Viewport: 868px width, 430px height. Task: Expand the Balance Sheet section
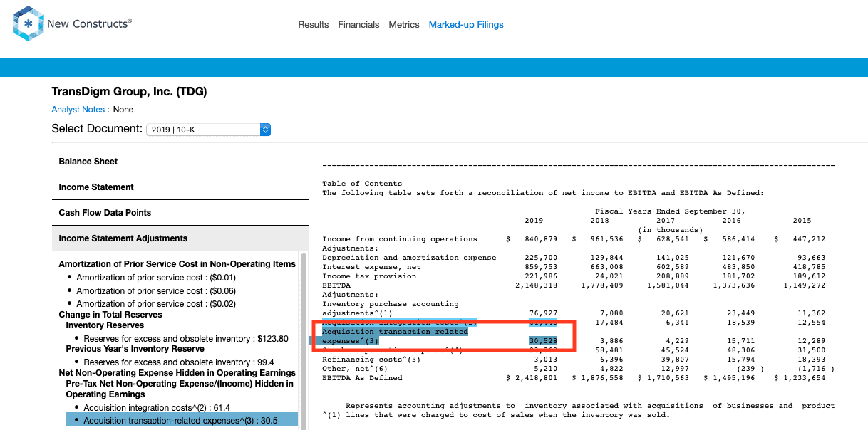180,162
